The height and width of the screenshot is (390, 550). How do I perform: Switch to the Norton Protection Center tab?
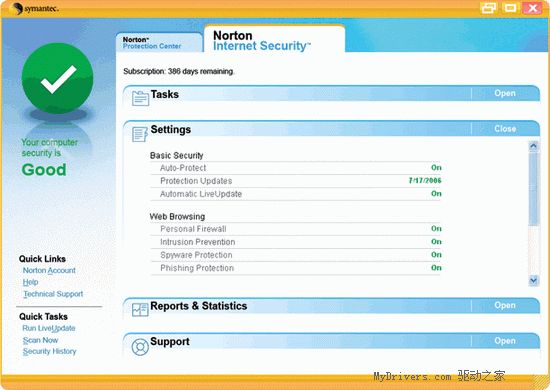click(x=159, y=43)
